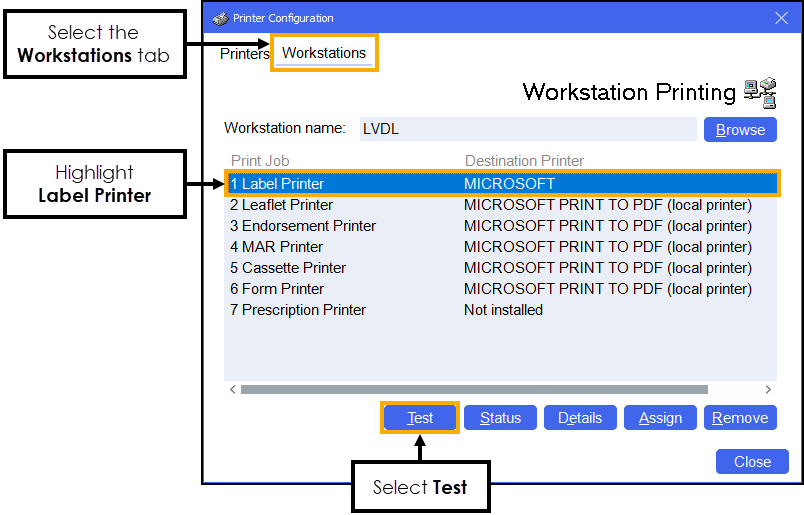This screenshot has width=804, height=515.
Task: Close the Printer Configuration dialog with X
Action: (x=781, y=18)
